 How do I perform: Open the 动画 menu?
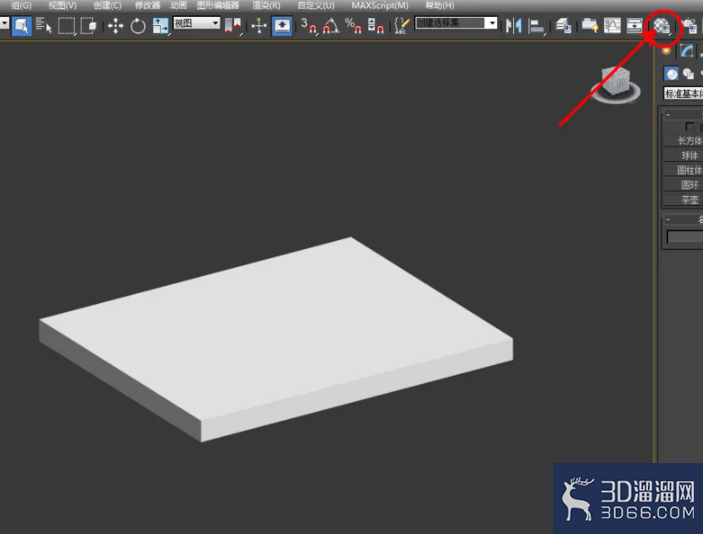click(x=178, y=5)
